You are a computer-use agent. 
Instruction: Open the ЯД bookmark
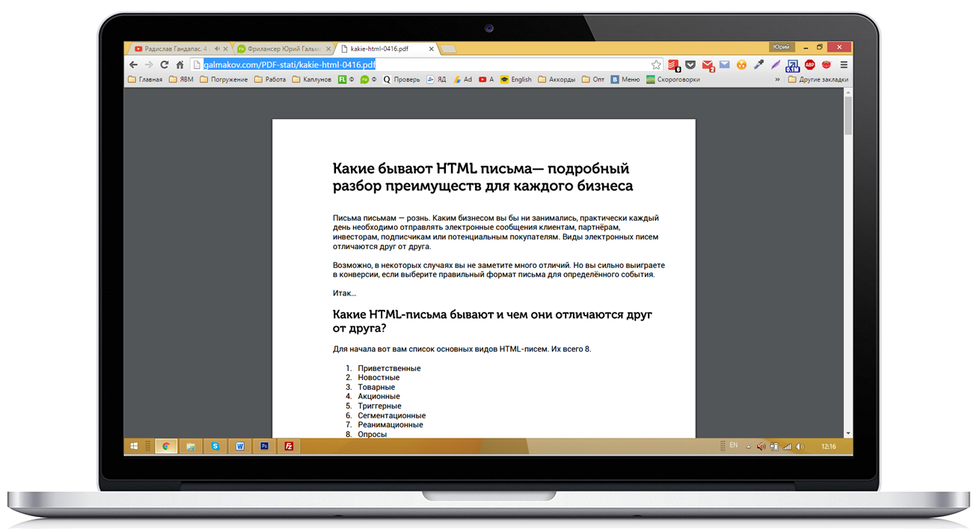pyautogui.click(x=436, y=79)
